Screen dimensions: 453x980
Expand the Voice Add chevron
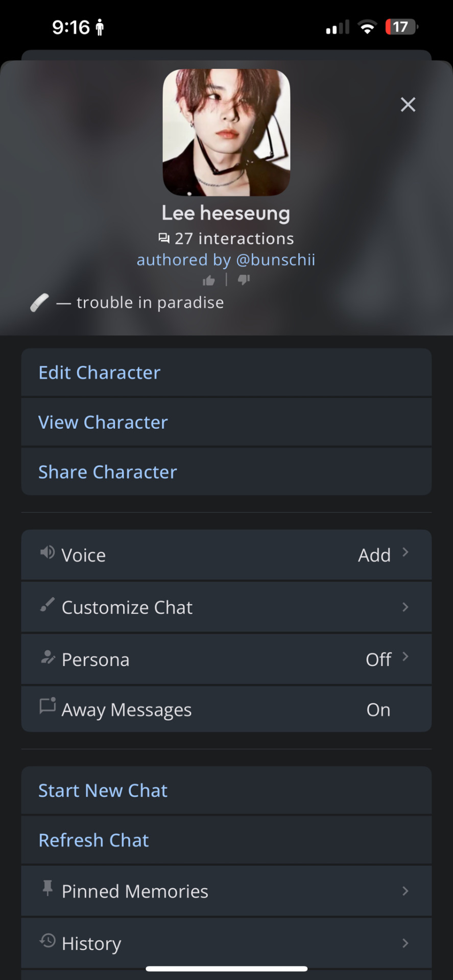click(405, 552)
